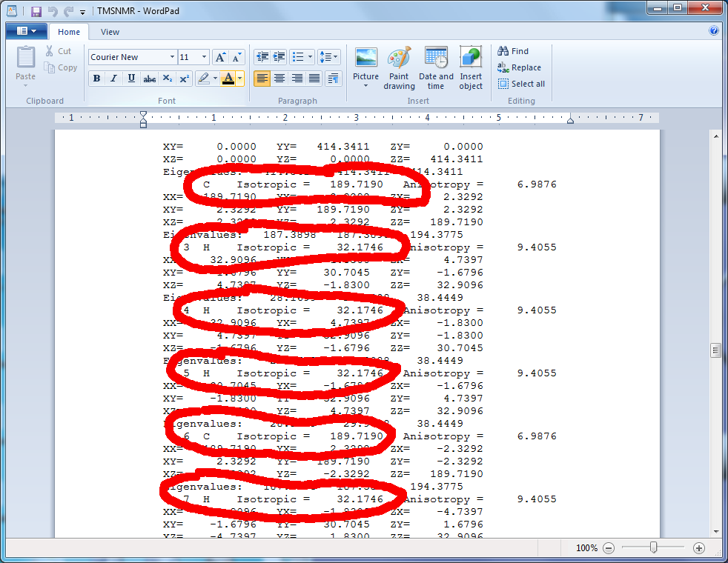Viewport: 728px width, 563px height.
Task: Open the font size dropdown
Action: [x=203, y=57]
